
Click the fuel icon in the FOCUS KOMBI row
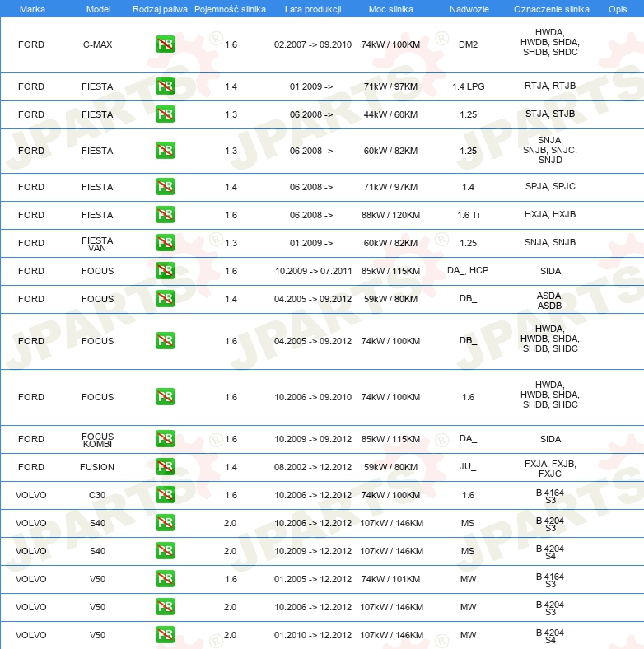[166, 439]
